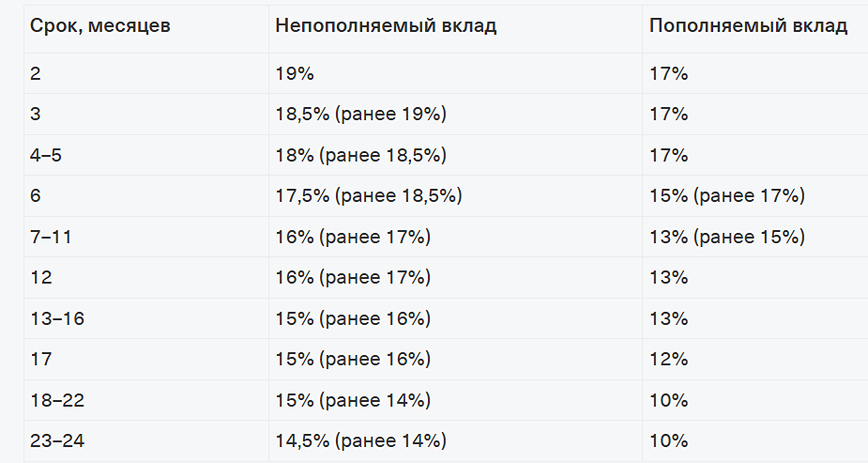868x463 pixels.
Task: Select the '4–5' months term cell
Action: tap(46, 155)
